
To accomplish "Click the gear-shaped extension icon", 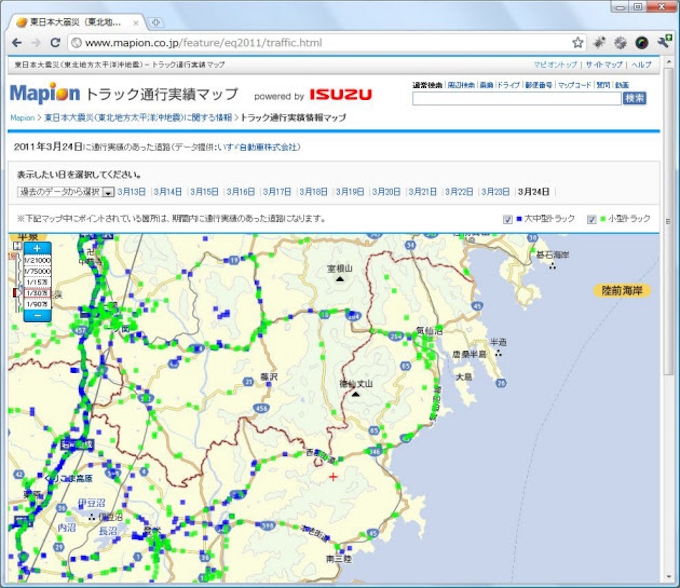I will coord(621,42).
